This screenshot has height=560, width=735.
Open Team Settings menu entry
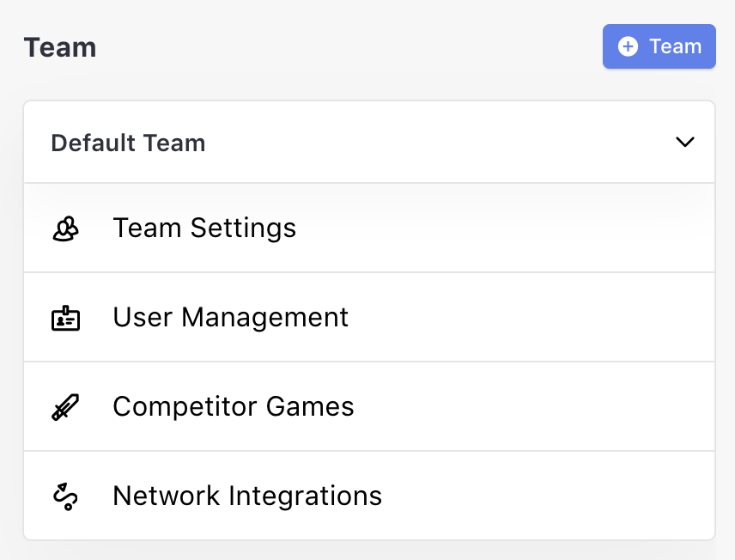pos(204,228)
